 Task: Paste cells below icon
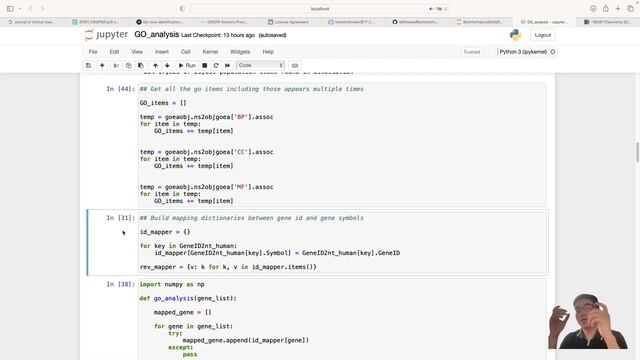(x=141, y=65)
